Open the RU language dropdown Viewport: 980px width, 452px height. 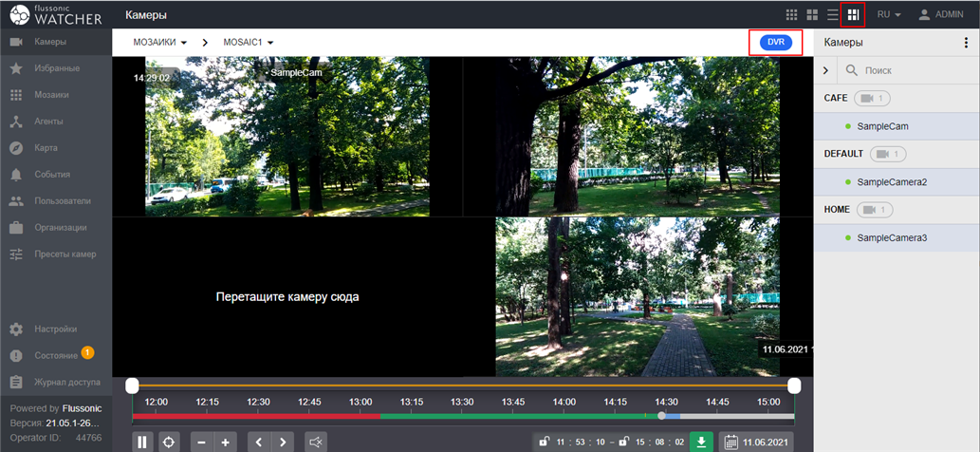click(x=888, y=15)
